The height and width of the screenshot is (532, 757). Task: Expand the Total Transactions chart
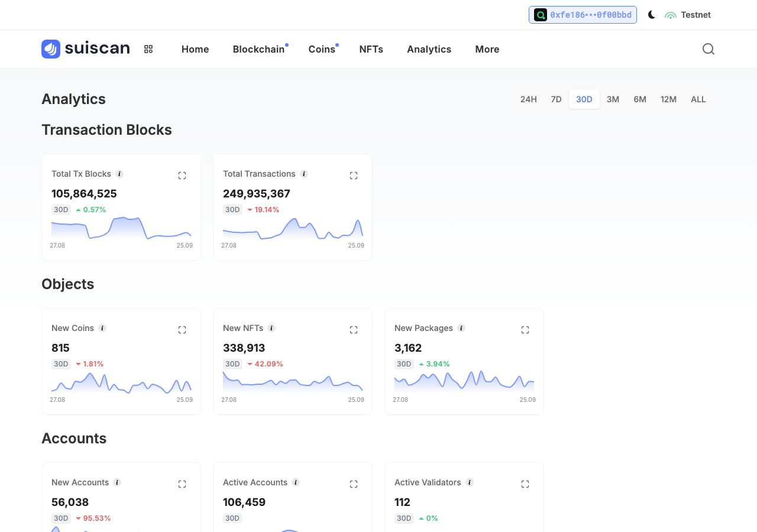click(354, 176)
